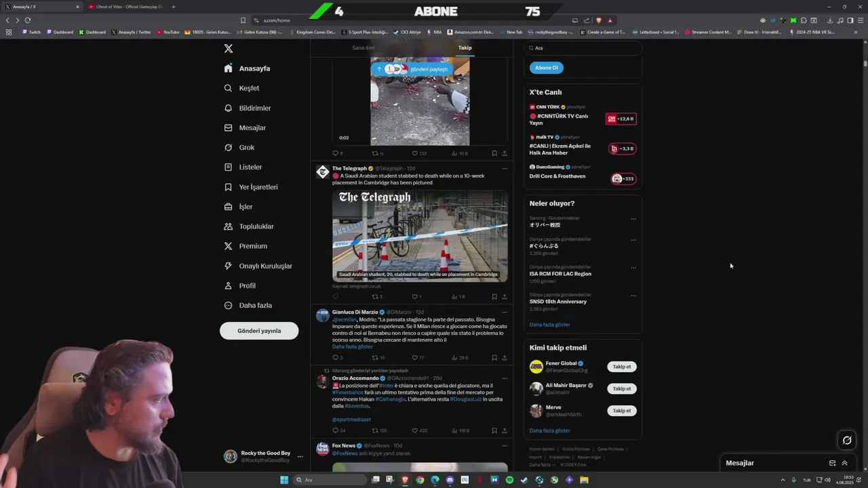The width and height of the screenshot is (868, 488).
Task: Open Topluluklar communities
Action: (x=249, y=226)
